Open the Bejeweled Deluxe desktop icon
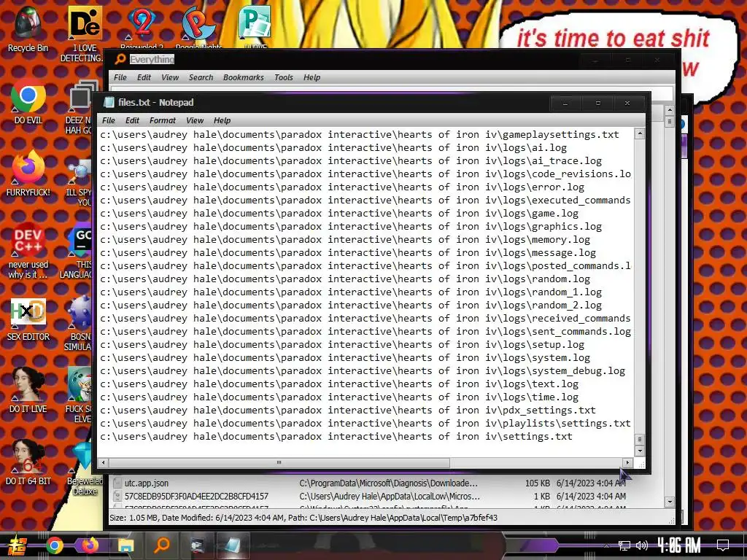The width and height of the screenshot is (747, 560). point(84,467)
